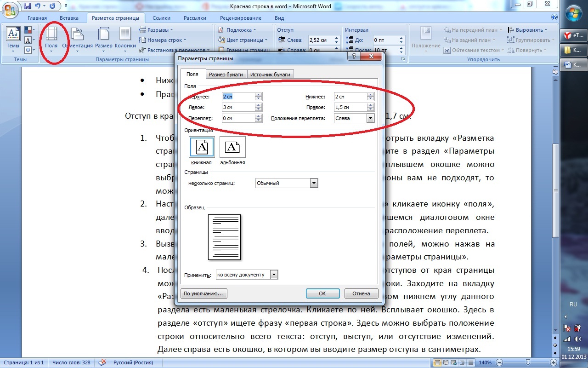The height and width of the screenshot is (368, 588).
Task: Open Рецензирование ribbon tab
Action: [x=241, y=18]
